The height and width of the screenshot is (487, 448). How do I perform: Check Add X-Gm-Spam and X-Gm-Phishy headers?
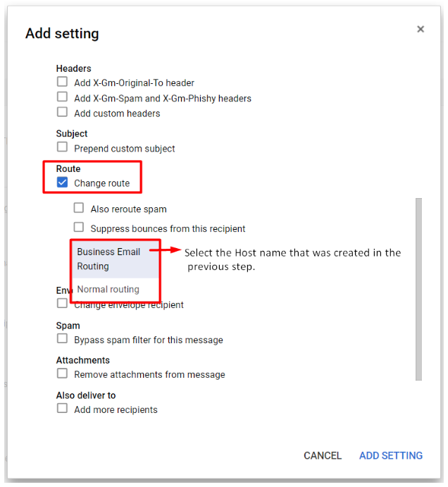pyautogui.click(x=62, y=97)
